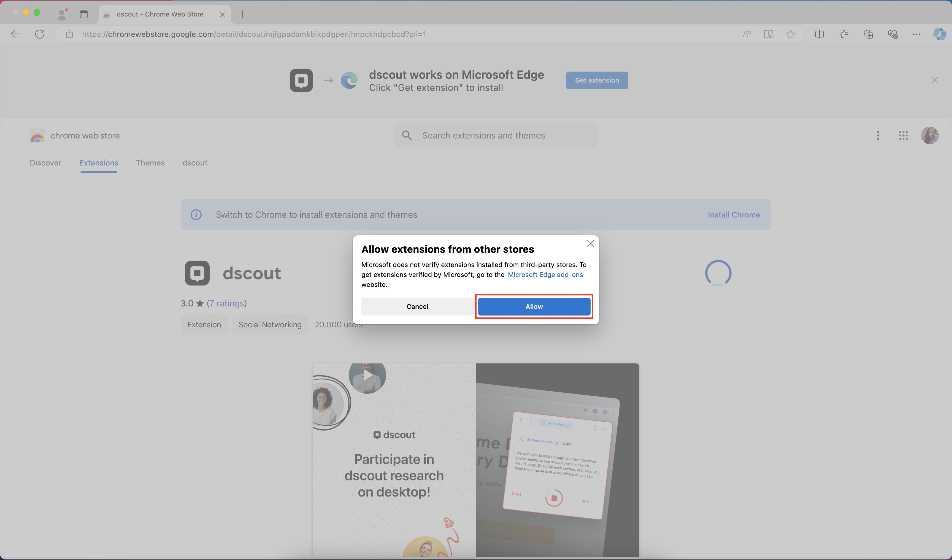The height and width of the screenshot is (560, 952).
Task: Close the dscout - Chrome Web Store tab
Action: tap(222, 14)
